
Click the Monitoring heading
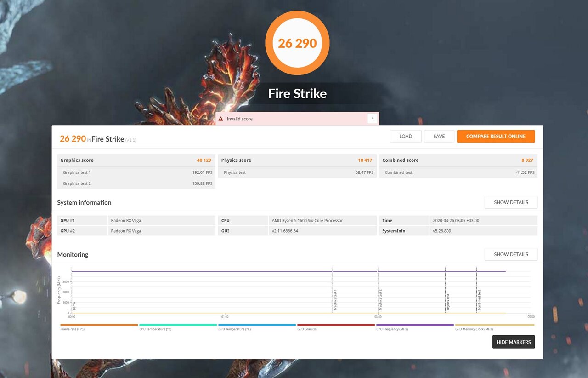click(x=73, y=255)
